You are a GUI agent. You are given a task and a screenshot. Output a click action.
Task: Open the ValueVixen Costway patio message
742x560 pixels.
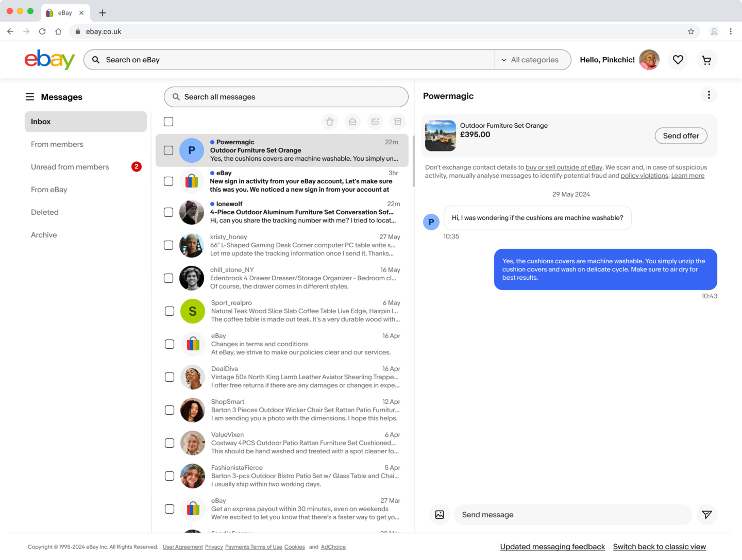click(x=282, y=443)
